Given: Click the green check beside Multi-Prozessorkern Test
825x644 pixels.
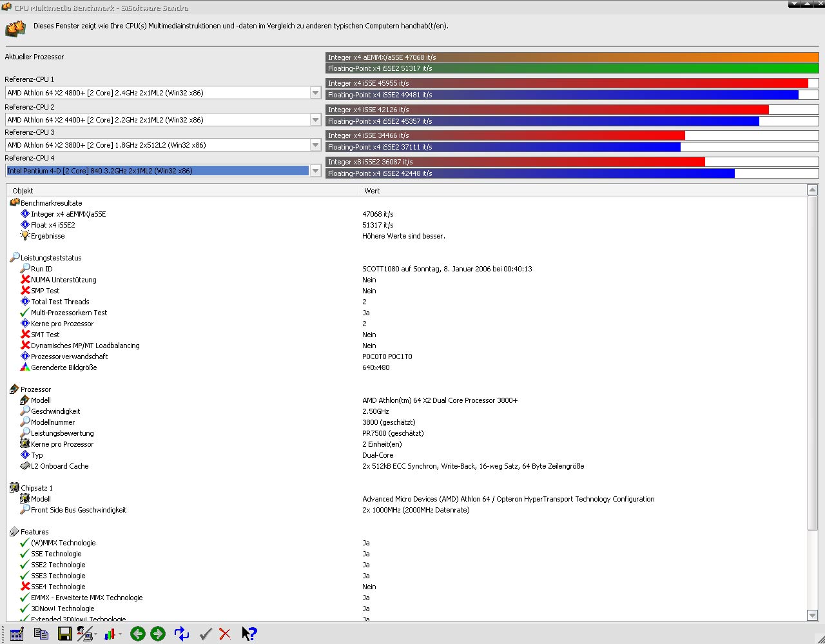Looking at the screenshot, I should 25,313.
